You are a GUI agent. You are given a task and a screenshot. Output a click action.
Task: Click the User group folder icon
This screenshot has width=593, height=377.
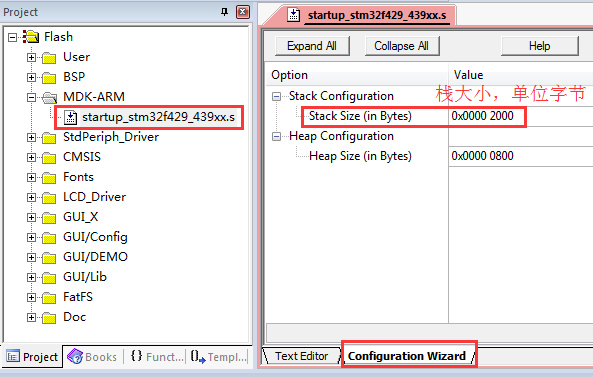pyautogui.click(x=49, y=58)
